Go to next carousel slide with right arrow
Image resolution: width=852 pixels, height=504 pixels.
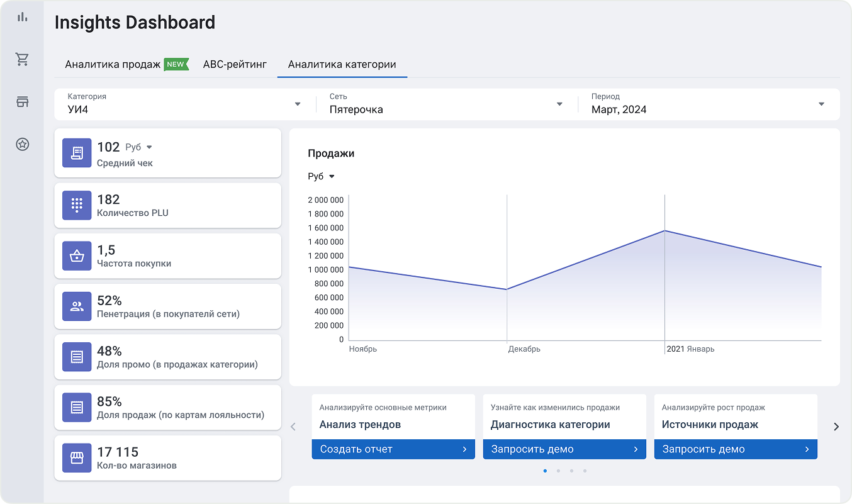(836, 427)
